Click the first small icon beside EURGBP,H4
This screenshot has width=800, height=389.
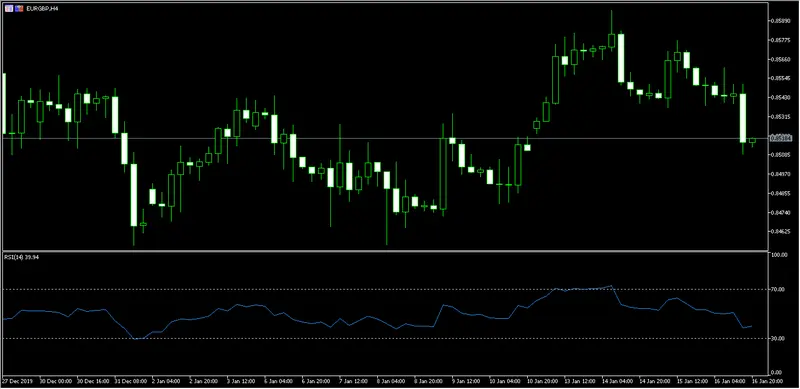[9, 8]
